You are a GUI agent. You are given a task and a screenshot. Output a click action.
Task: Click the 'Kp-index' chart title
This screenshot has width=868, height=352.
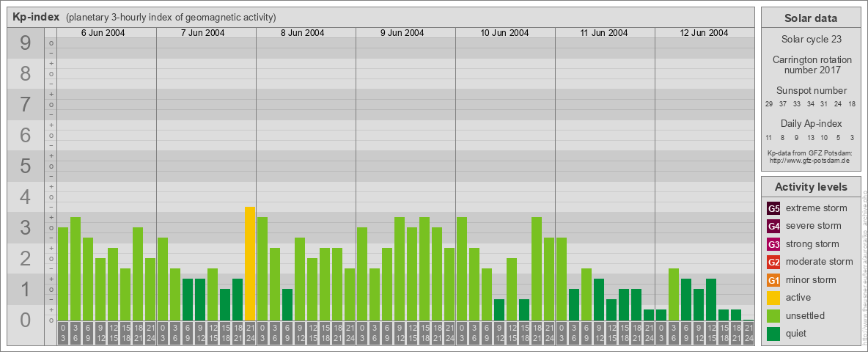click(x=36, y=17)
